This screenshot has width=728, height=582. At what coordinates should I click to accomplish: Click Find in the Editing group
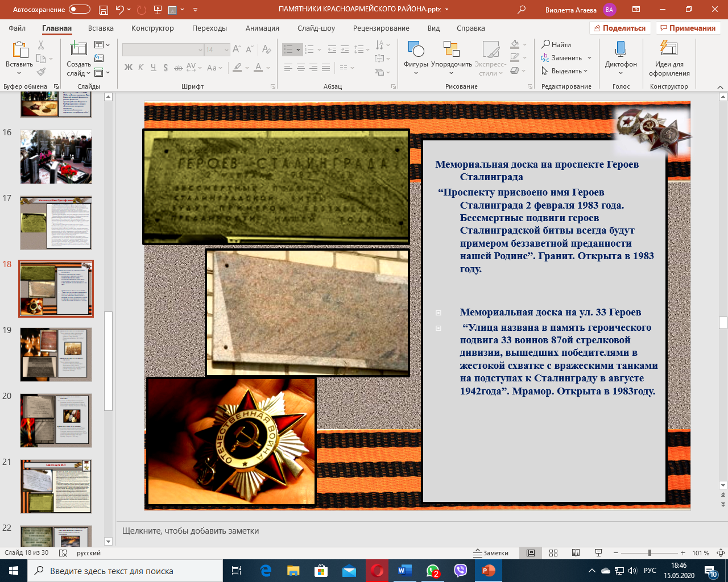556,44
